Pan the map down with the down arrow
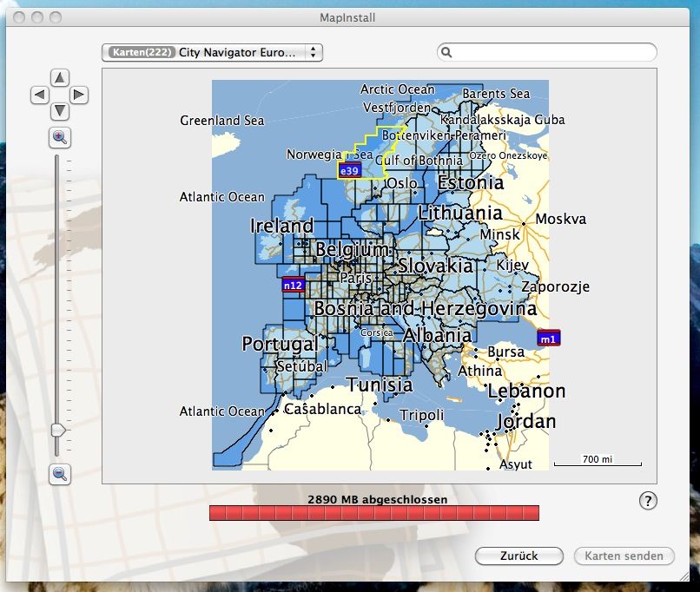This screenshot has width=700, height=592. coord(59,111)
